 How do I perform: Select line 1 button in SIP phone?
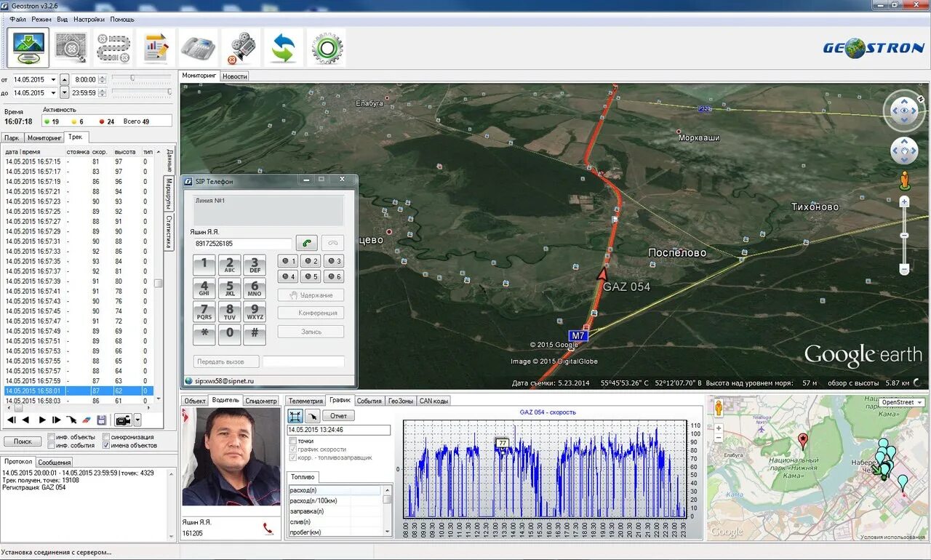(288, 261)
